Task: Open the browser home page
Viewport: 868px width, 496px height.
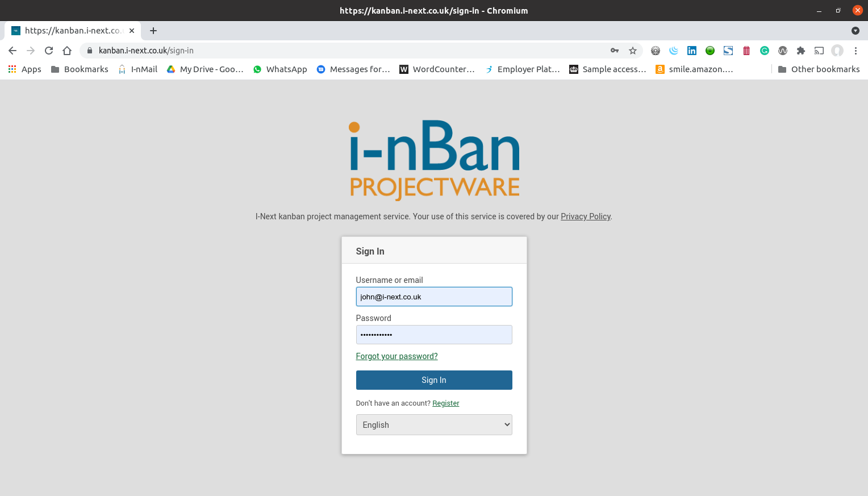Action: (x=67, y=51)
